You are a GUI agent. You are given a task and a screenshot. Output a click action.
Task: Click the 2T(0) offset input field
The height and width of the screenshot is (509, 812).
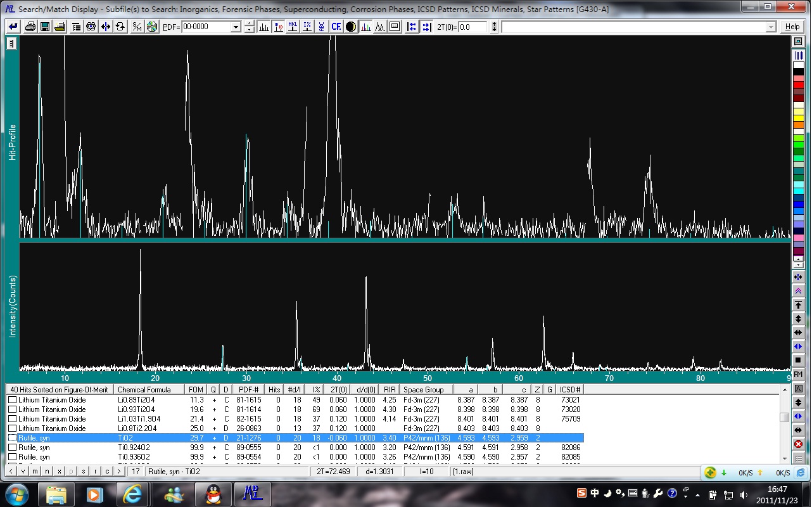tap(473, 27)
